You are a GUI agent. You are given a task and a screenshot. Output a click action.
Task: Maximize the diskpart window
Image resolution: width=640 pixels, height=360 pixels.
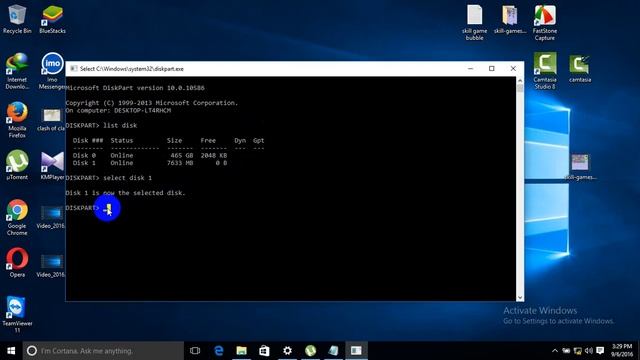pos(492,69)
